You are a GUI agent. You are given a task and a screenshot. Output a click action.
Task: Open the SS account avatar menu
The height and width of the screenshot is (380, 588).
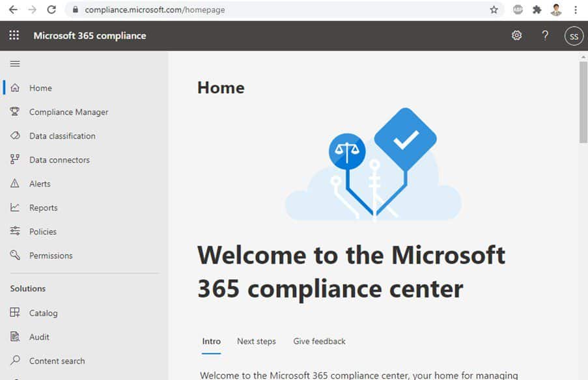coord(574,36)
